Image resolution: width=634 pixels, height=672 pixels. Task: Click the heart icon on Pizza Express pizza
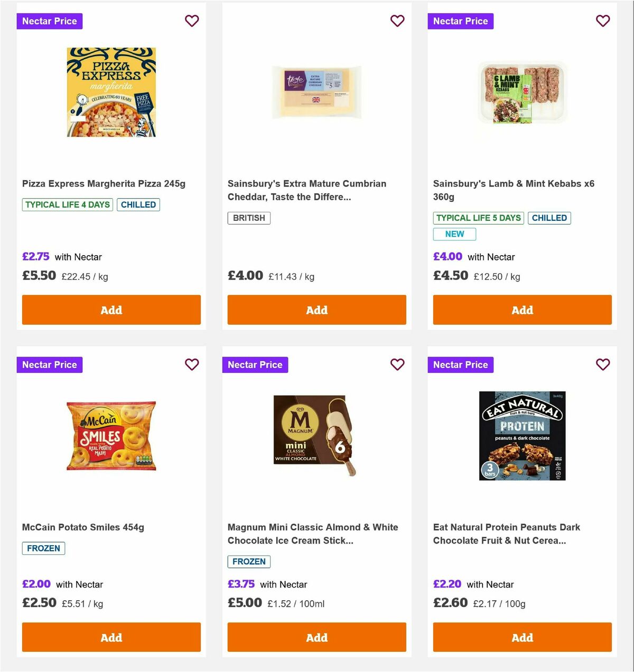(192, 21)
